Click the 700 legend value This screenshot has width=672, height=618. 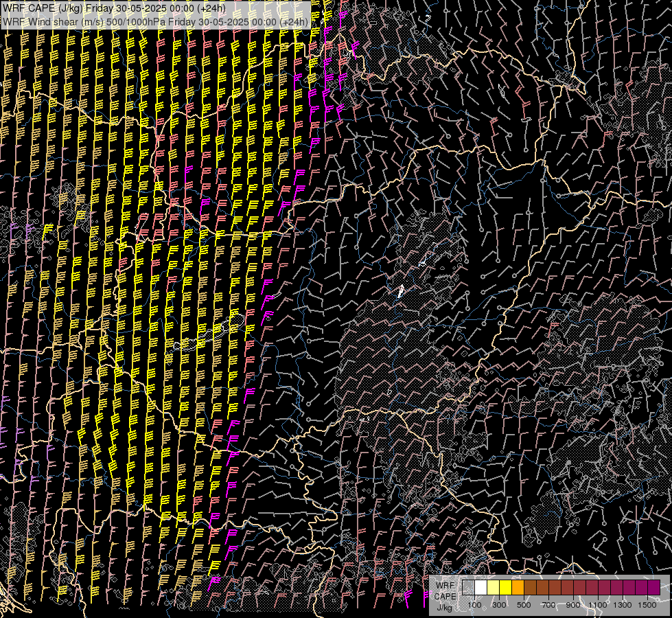548,605
